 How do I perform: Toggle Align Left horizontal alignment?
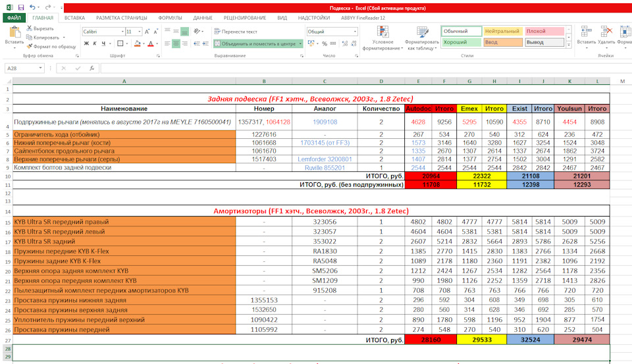coord(167,43)
